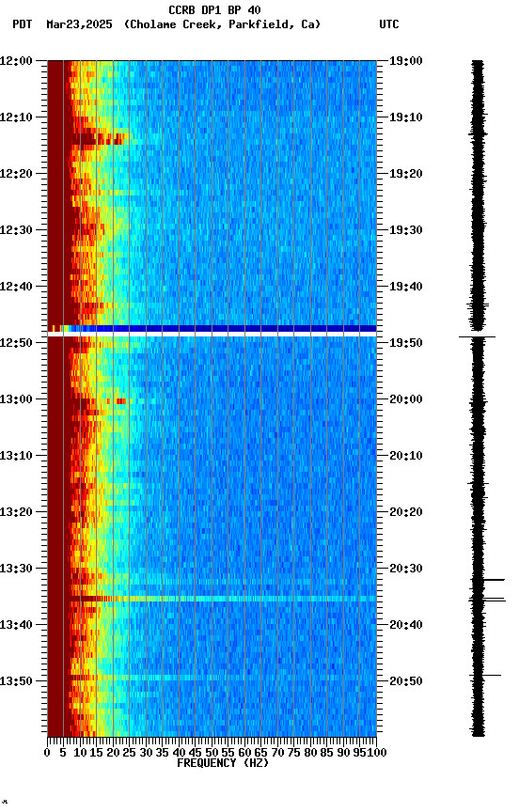
Task: Click the 10 Hz frequency tick label
Action: (80, 753)
